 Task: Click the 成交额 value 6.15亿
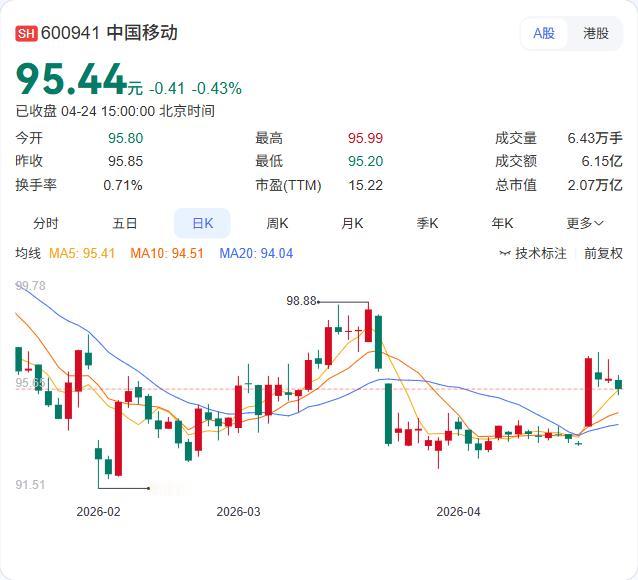[x=602, y=161]
